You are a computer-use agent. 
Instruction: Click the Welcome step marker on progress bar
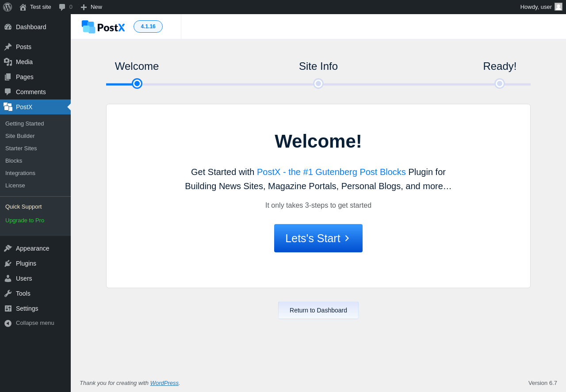click(x=137, y=84)
